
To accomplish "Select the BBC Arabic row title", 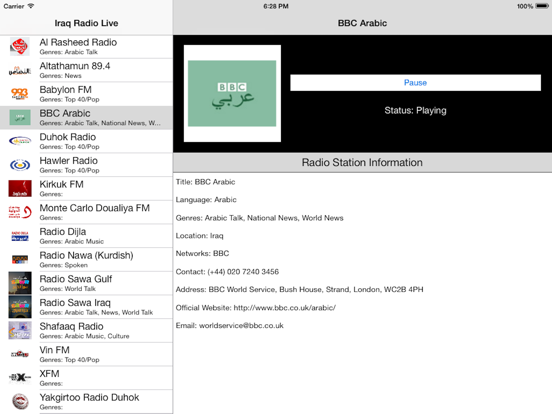I will tap(65, 113).
